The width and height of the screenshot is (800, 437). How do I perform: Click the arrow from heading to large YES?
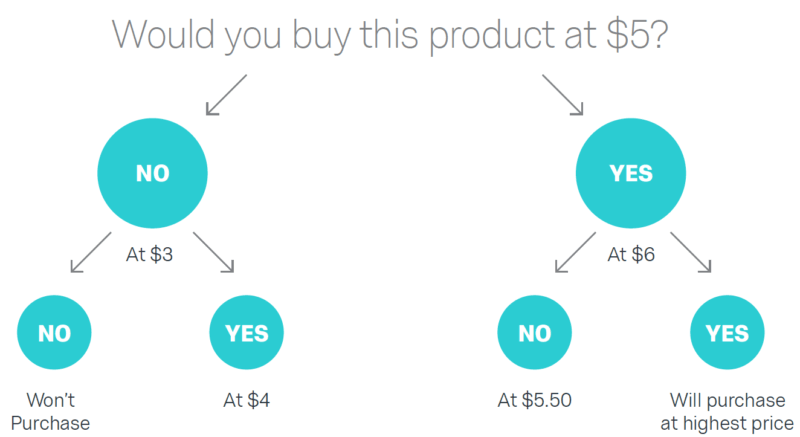pyautogui.click(x=561, y=97)
